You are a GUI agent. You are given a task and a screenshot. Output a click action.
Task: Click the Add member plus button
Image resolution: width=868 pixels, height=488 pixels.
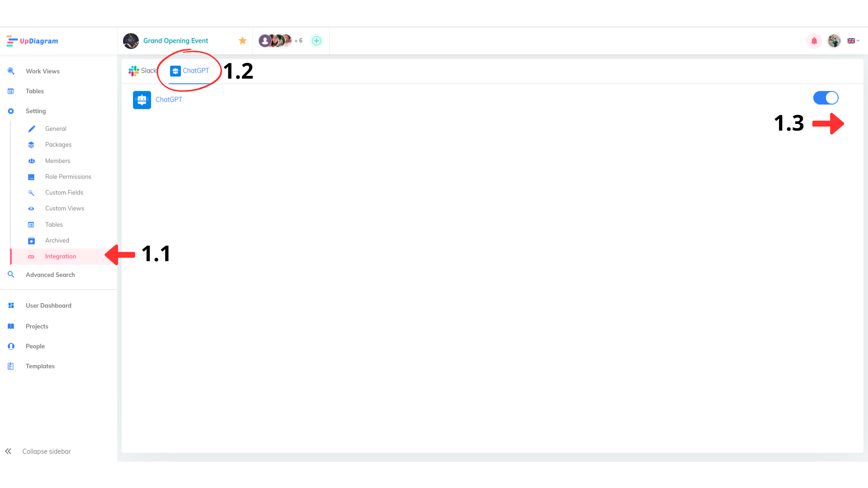click(316, 41)
